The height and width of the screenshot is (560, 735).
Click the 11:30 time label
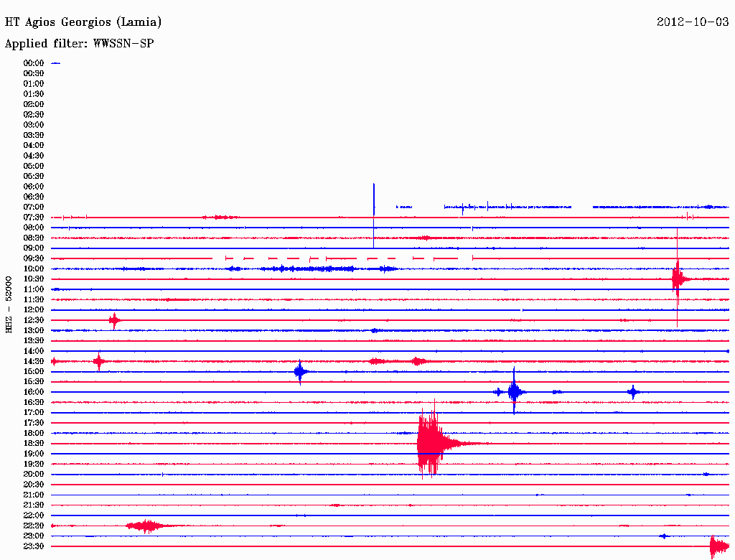34,299
